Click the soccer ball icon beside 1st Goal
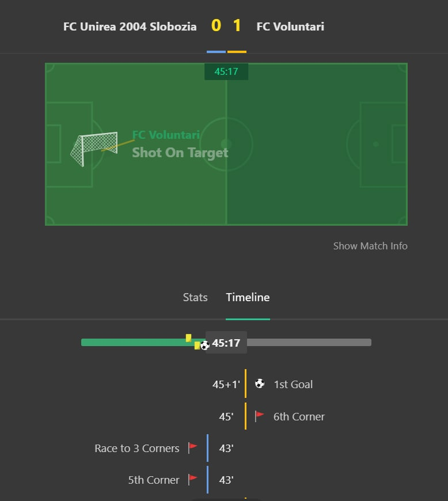The height and width of the screenshot is (501, 448). [x=260, y=384]
